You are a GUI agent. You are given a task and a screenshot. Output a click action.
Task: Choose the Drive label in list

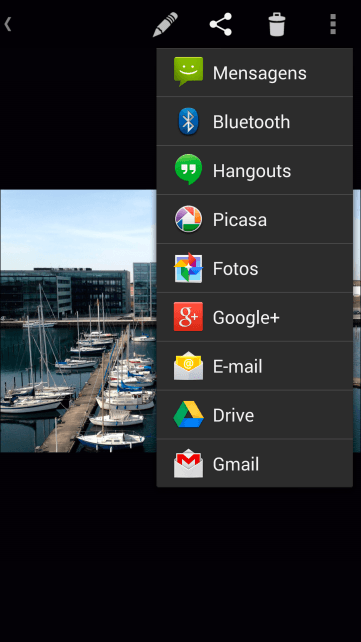[233, 415]
